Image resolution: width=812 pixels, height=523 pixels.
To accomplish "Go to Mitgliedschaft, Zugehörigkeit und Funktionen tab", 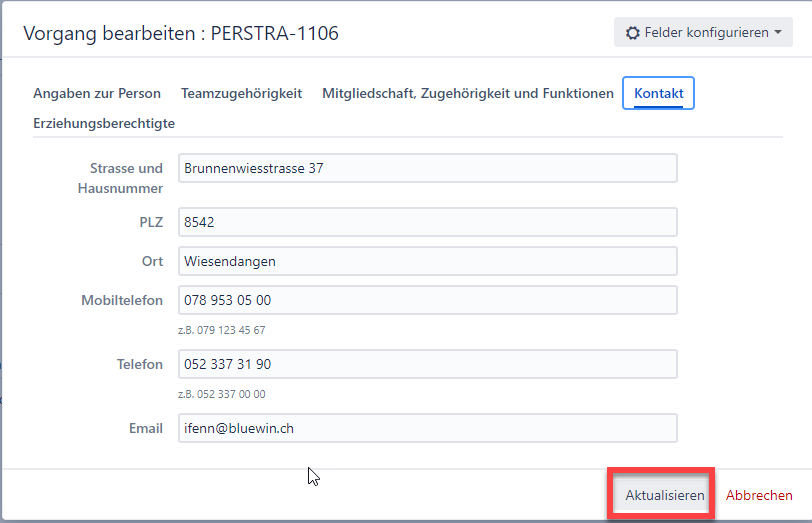I will (467, 93).
